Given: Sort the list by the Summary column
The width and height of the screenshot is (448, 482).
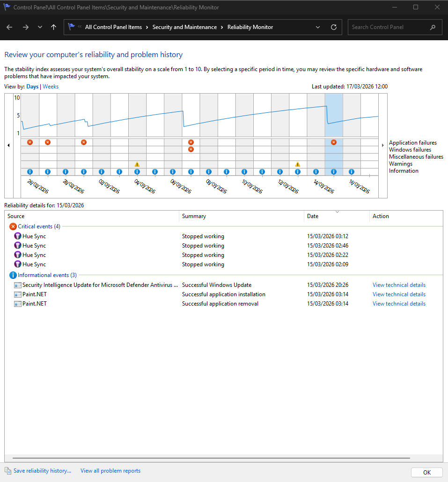Looking at the screenshot, I should coord(242,216).
